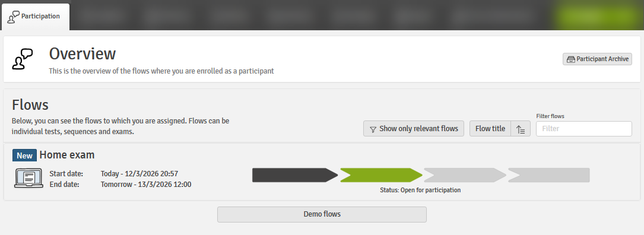This screenshot has width=644, height=235.
Task: Click the funnel filter icon
Action: point(373,129)
